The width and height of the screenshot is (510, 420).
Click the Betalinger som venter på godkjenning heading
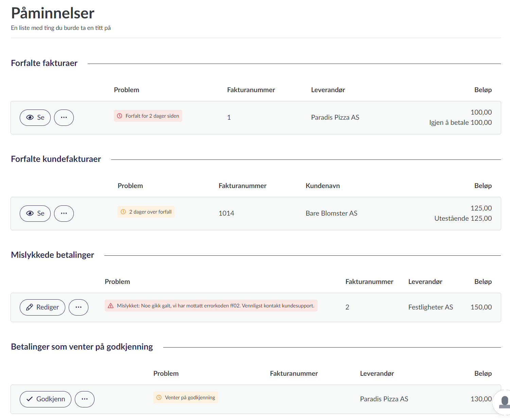click(x=82, y=347)
